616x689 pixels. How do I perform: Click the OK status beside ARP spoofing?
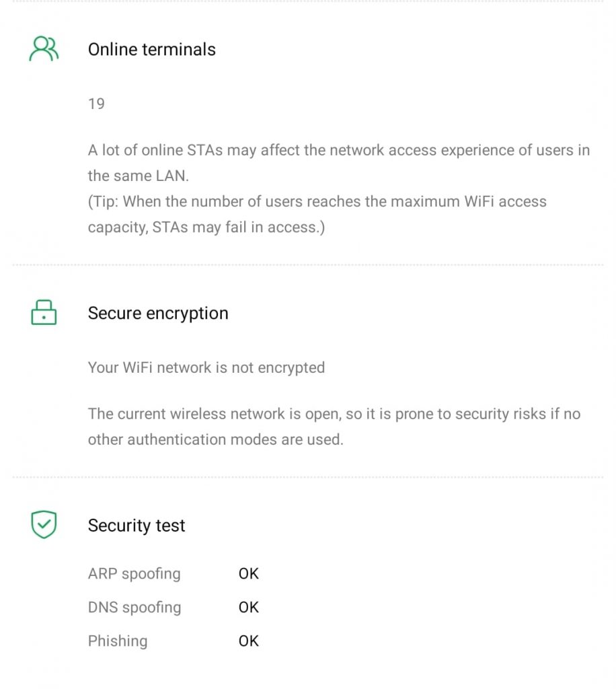(248, 574)
